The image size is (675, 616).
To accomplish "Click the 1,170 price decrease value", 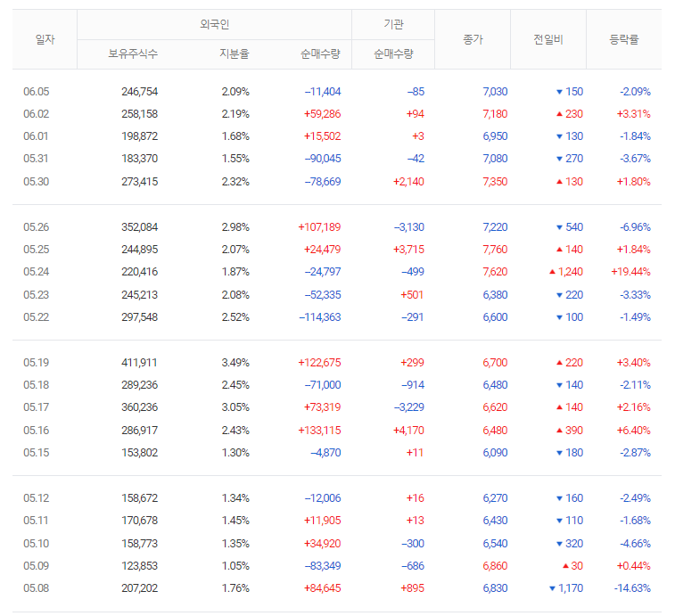I will (571, 588).
